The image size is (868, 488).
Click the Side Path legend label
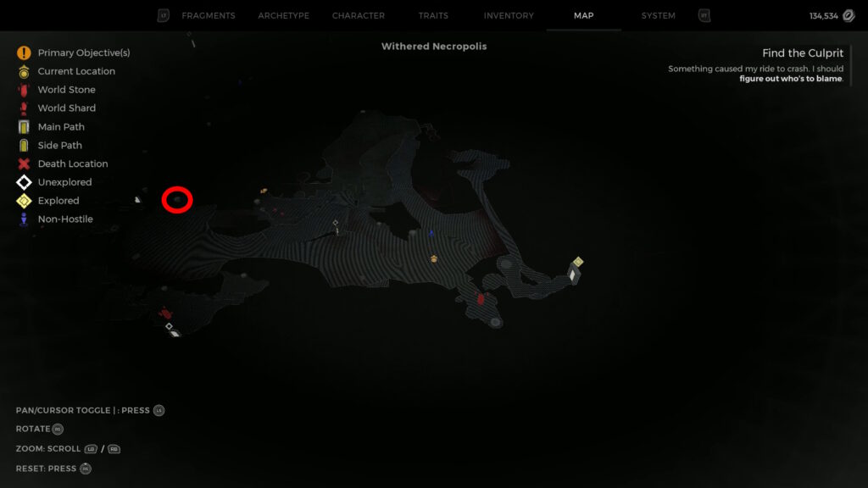click(x=60, y=145)
